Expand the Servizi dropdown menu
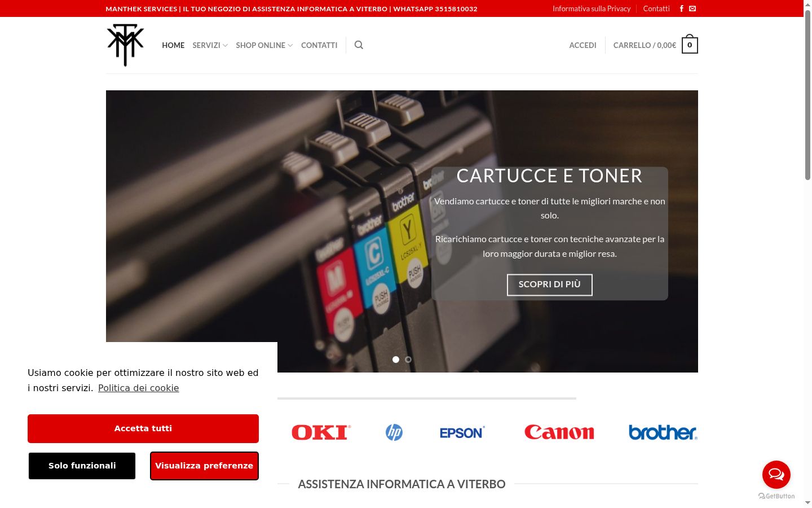Image resolution: width=812 pixels, height=508 pixels. pyautogui.click(x=210, y=45)
